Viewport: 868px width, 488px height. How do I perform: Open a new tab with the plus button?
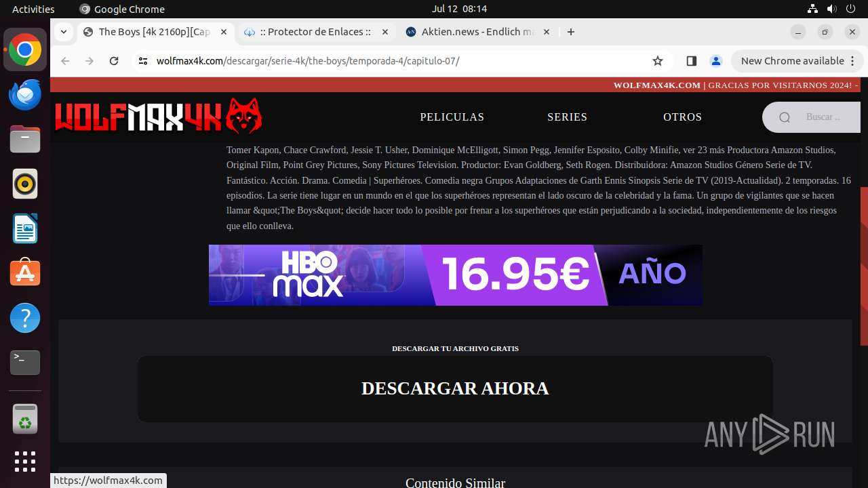571,32
